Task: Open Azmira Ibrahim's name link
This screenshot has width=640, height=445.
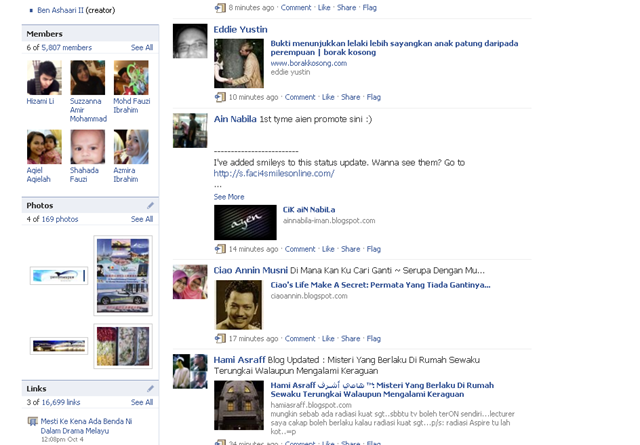Action: 126,175
